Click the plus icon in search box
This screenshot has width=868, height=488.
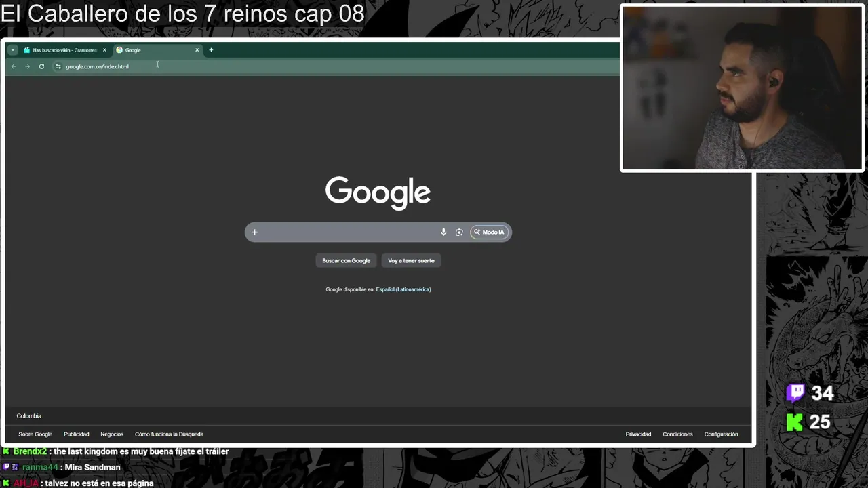coord(254,232)
